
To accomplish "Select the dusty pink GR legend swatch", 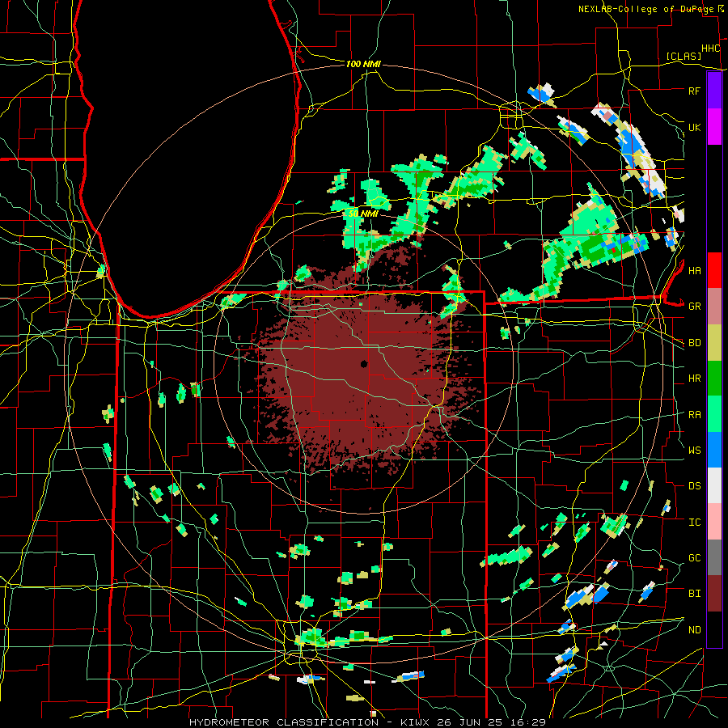I will [x=714, y=307].
